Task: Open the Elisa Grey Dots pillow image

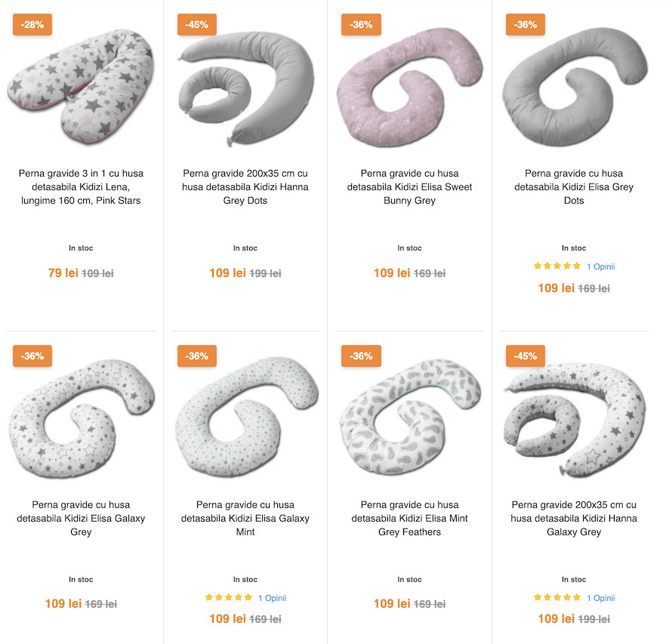Action: [574, 87]
